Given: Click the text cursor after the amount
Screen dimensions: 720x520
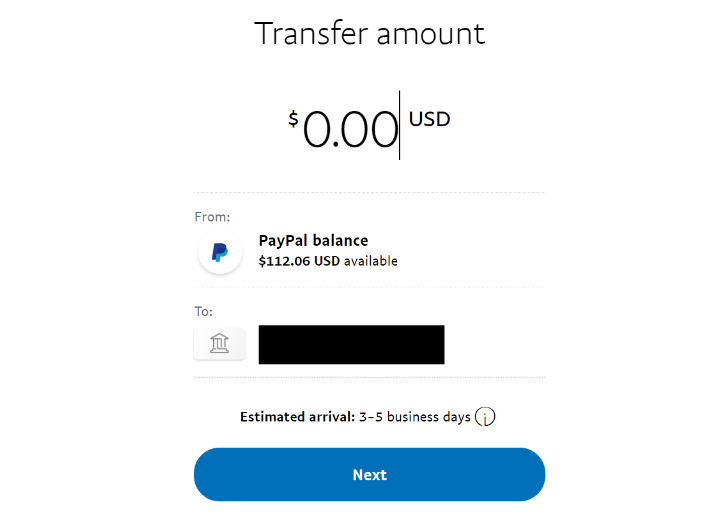Looking at the screenshot, I should pyautogui.click(x=400, y=125).
